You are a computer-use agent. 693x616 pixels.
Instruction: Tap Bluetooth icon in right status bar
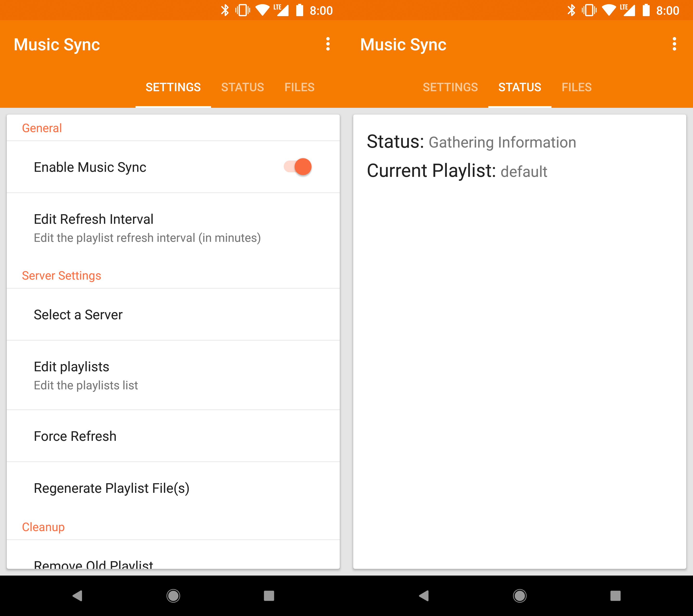(x=571, y=10)
